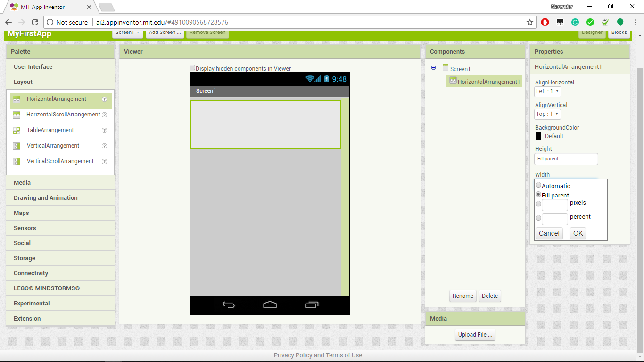Select the Automatic width option
The height and width of the screenshot is (362, 644).
(538, 185)
